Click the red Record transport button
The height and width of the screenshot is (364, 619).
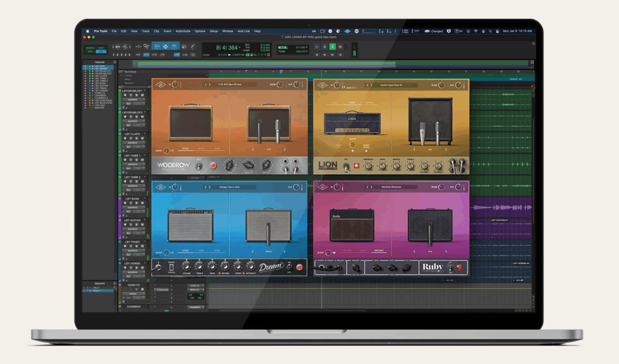pos(340,47)
